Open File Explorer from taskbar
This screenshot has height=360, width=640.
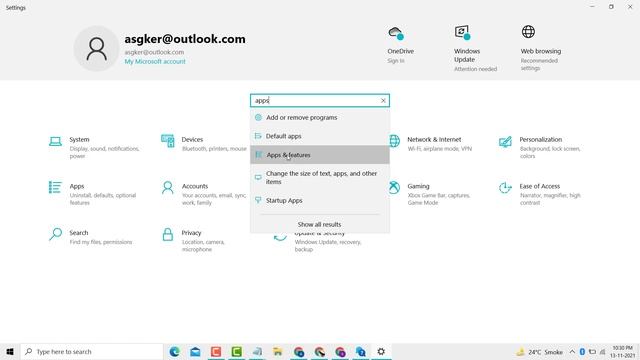[x=278, y=351]
